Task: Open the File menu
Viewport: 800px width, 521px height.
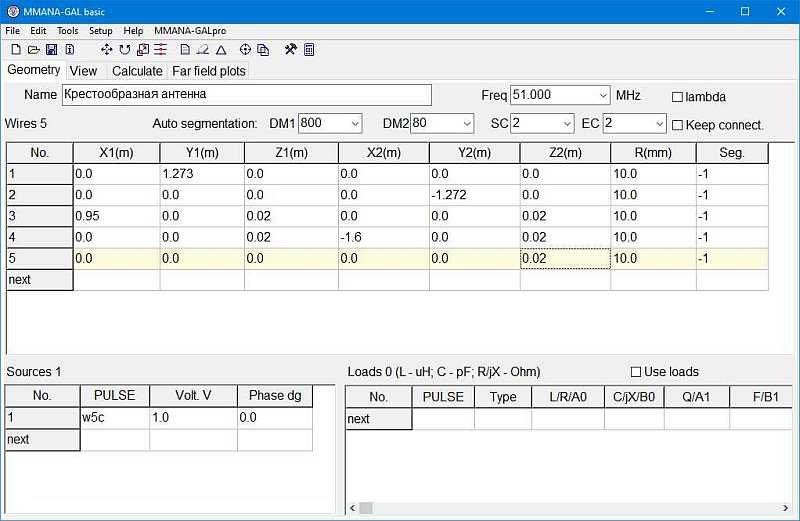Action: tap(12, 31)
